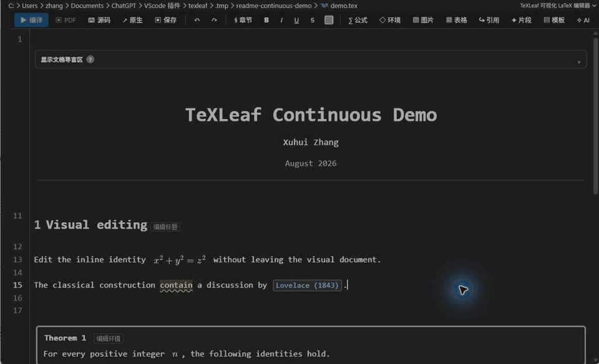Open the Documents breadcrumb folder

(87, 6)
